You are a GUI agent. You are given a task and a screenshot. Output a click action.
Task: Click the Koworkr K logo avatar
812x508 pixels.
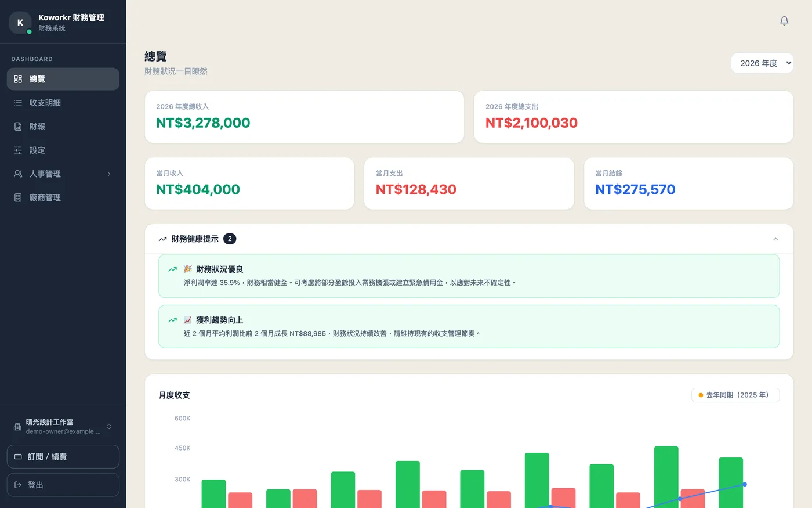click(x=20, y=23)
